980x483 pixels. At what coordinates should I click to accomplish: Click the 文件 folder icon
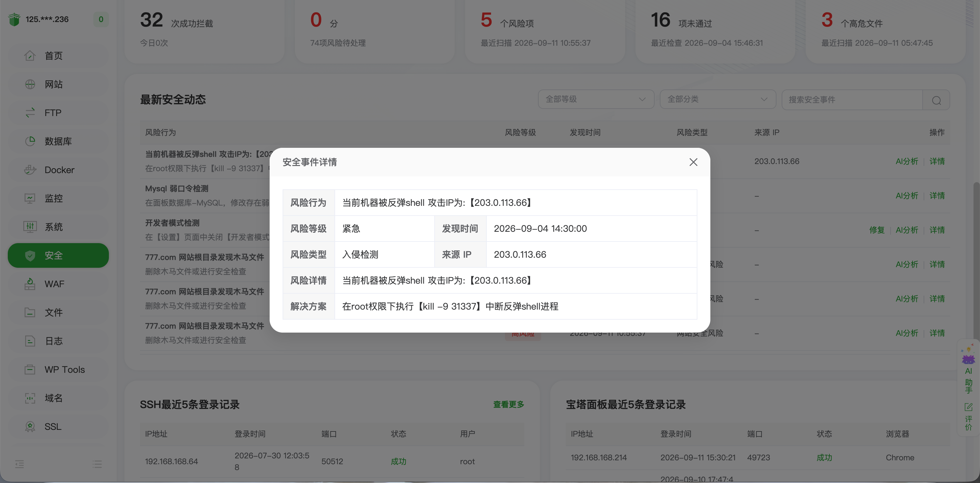click(30, 312)
